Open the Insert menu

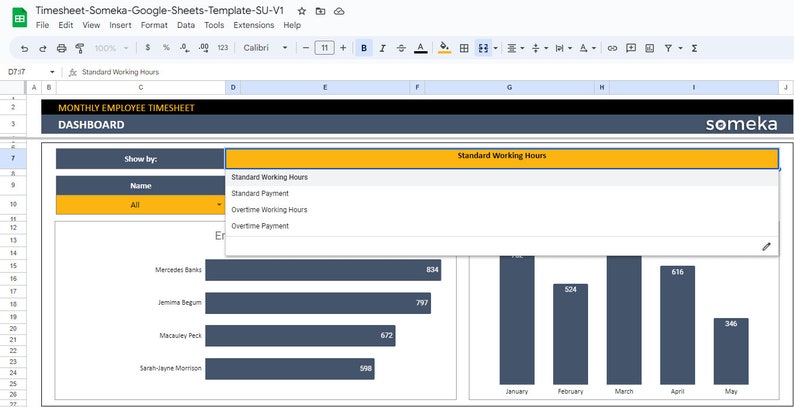121,25
